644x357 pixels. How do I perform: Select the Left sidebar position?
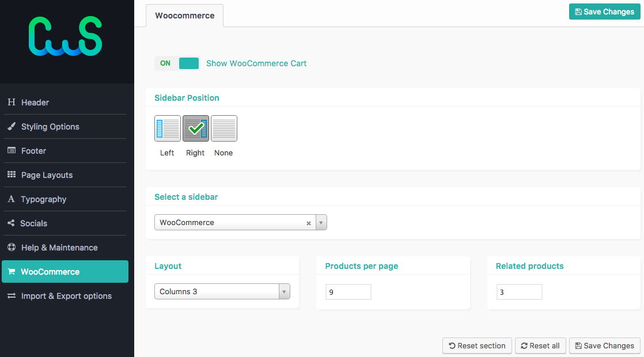(x=168, y=128)
